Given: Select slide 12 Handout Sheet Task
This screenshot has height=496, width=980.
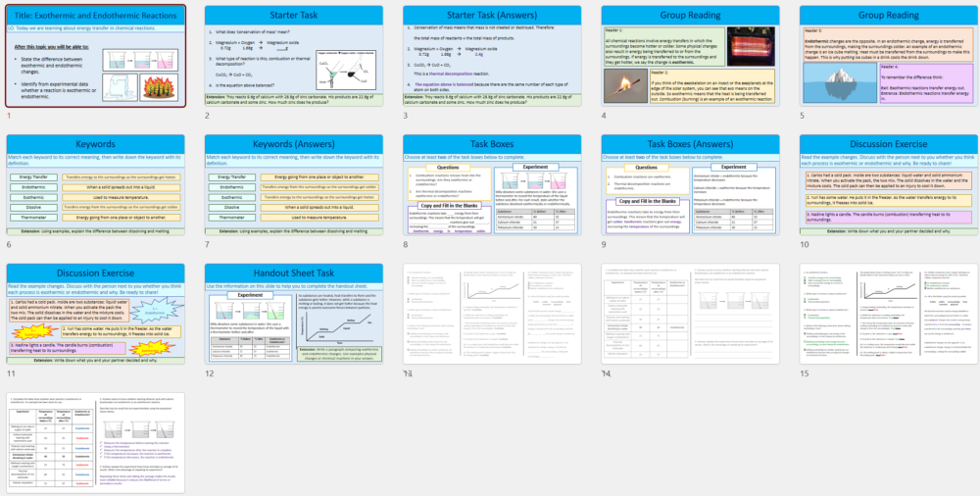Looking at the screenshot, I should tap(294, 314).
